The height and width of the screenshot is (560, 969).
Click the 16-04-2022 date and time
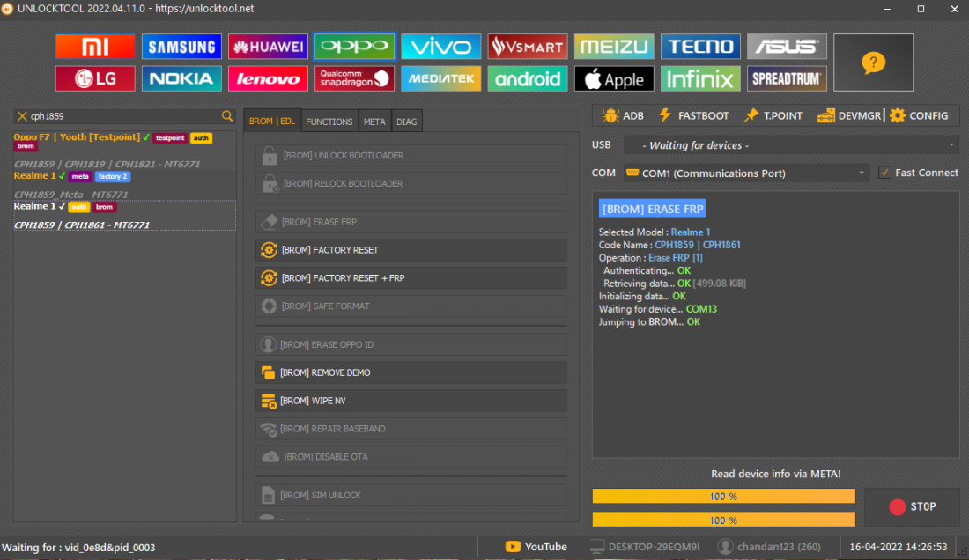tap(898, 547)
